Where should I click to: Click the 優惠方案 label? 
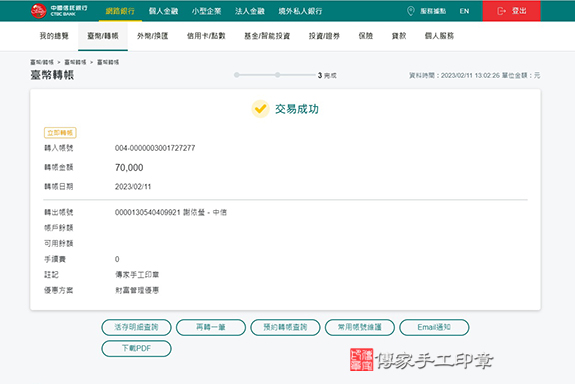point(59,290)
